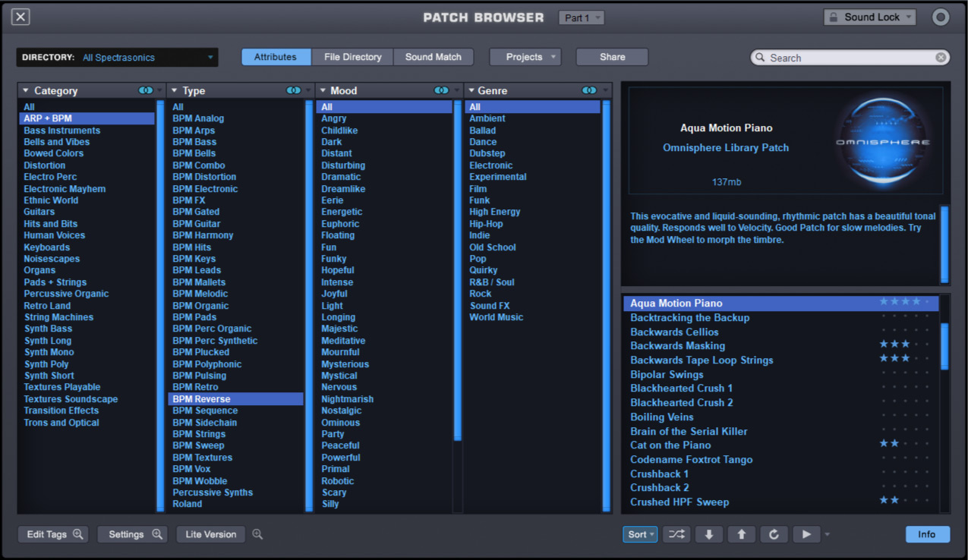The height and width of the screenshot is (560, 968).
Task: Toggle the Type column link icon
Action: coord(294,90)
